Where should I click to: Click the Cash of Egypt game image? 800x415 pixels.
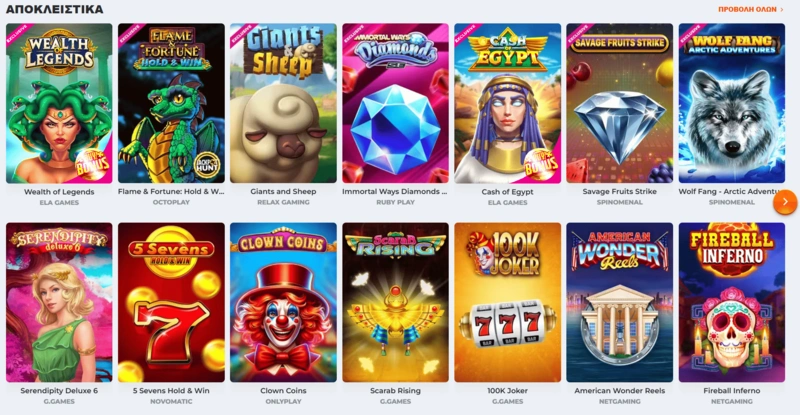pyautogui.click(x=508, y=103)
